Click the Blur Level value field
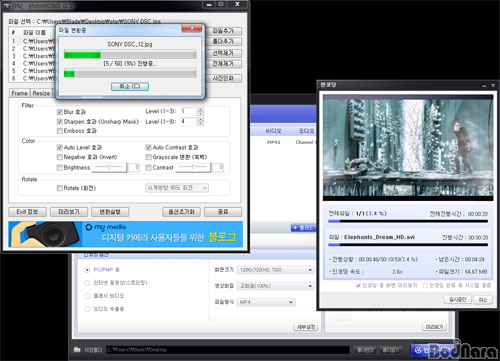This screenshot has width=500, height=361. 189,112
